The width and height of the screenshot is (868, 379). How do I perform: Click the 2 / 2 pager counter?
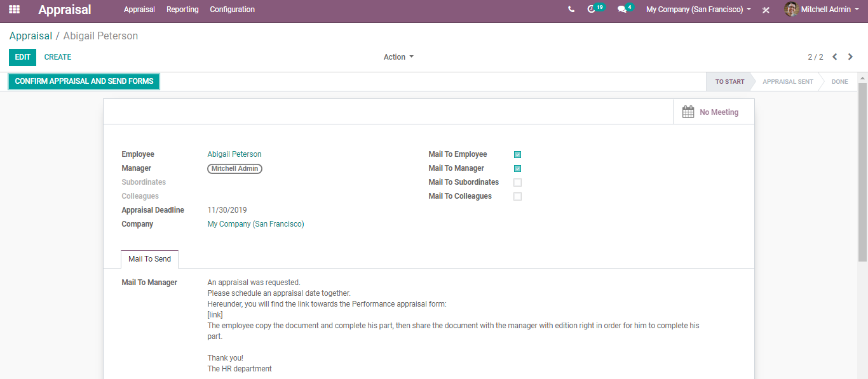tap(815, 57)
